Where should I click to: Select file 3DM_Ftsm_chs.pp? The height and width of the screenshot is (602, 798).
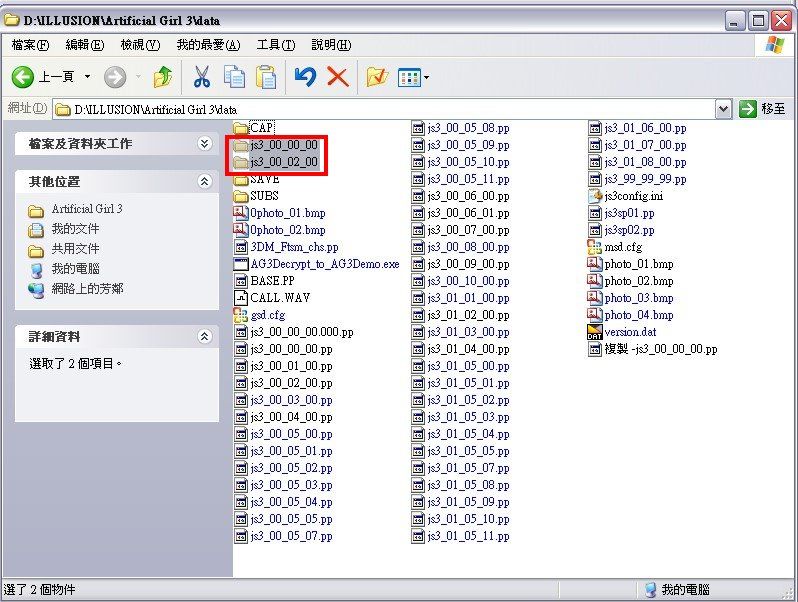(294, 247)
